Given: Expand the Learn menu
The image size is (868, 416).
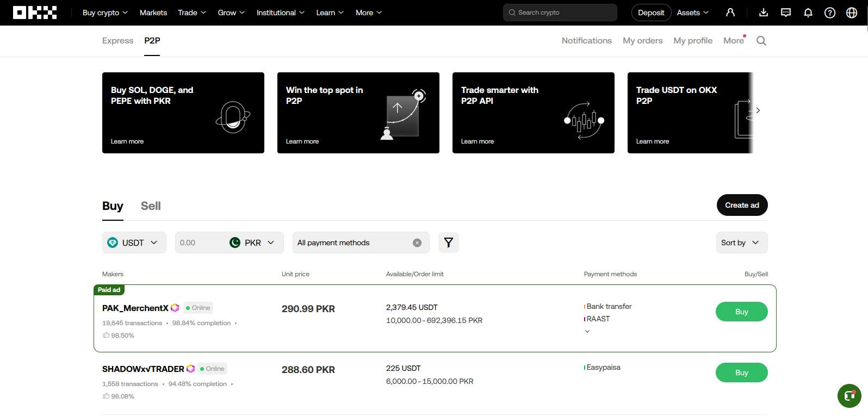Looking at the screenshot, I should click(330, 13).
